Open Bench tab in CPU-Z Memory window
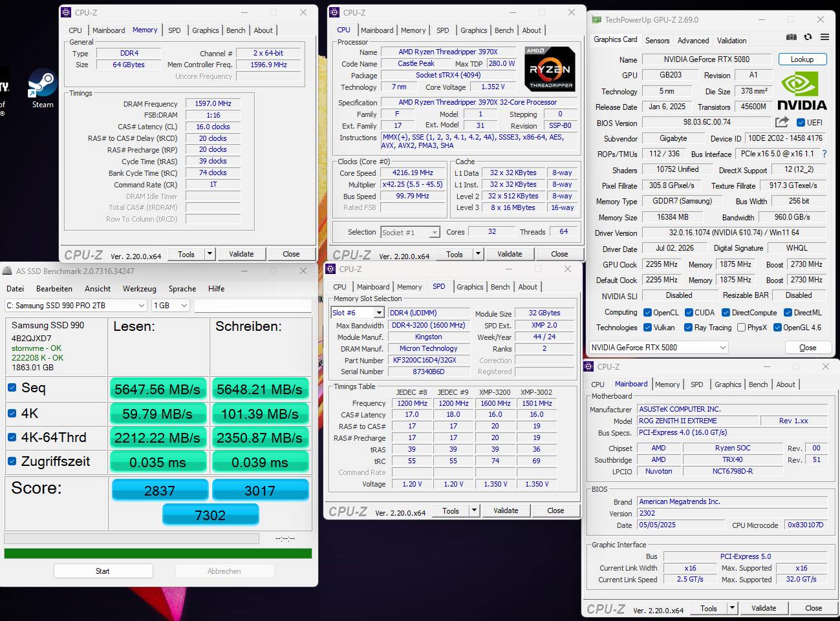The width and height of the screenshot is (840, 621). tap(236, 30)
